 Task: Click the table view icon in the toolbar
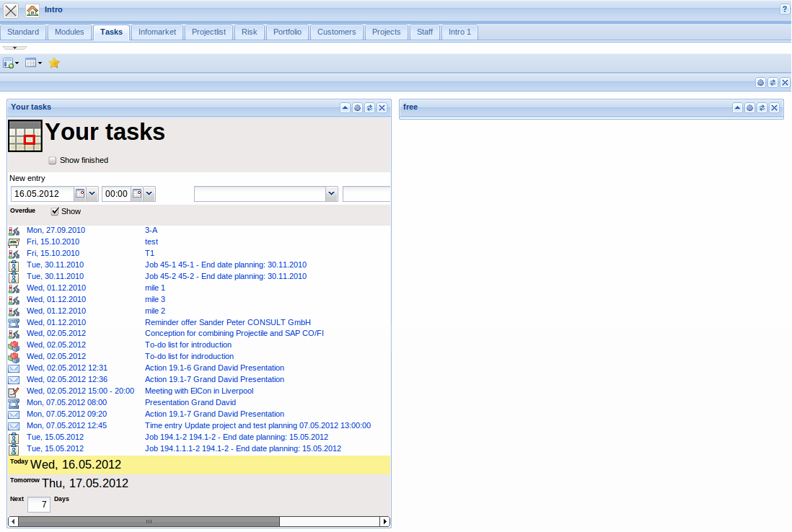point(30,63)
